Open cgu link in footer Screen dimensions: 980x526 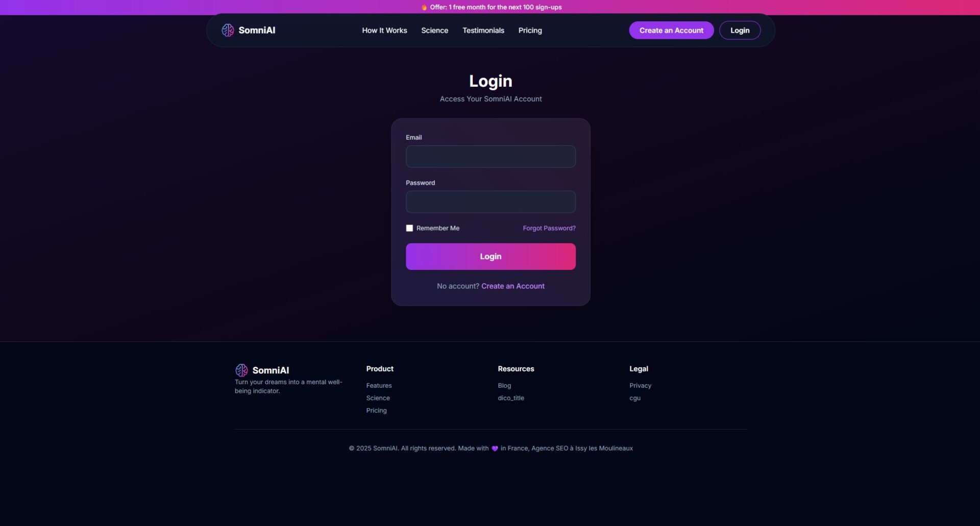pos(635,398)
